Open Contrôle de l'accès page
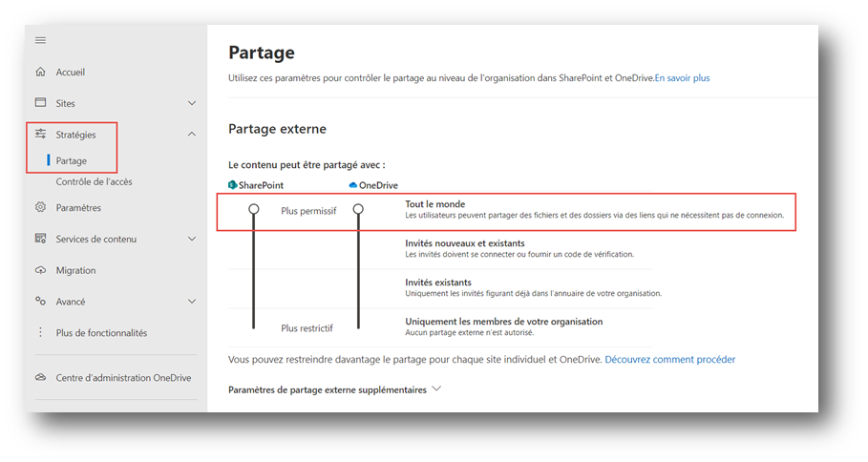Image resolution: width=868 pixels, height=462 pixels. (x=95, y=181)
